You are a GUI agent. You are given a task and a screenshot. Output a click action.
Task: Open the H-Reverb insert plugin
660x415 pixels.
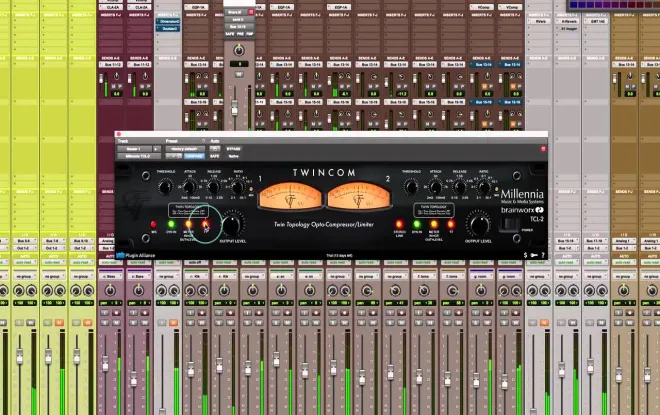(568, 21)
